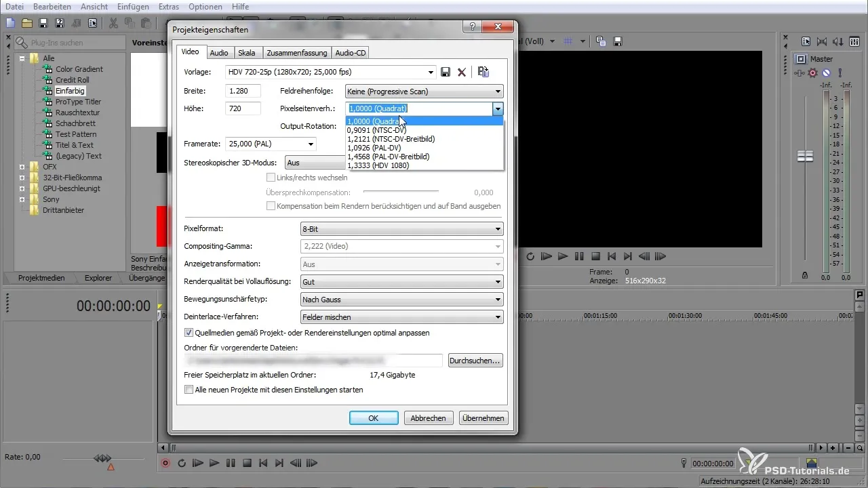Open the Audio-CD tab
This screenshot has height=488, width=868.
point(351,53)
